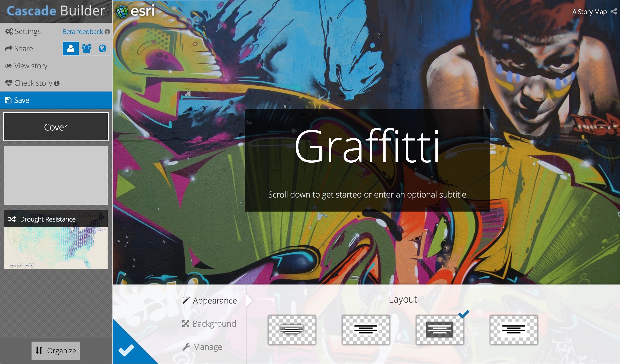
Task: Confirm with the blue corner checkmark
Action: point(126,350)
